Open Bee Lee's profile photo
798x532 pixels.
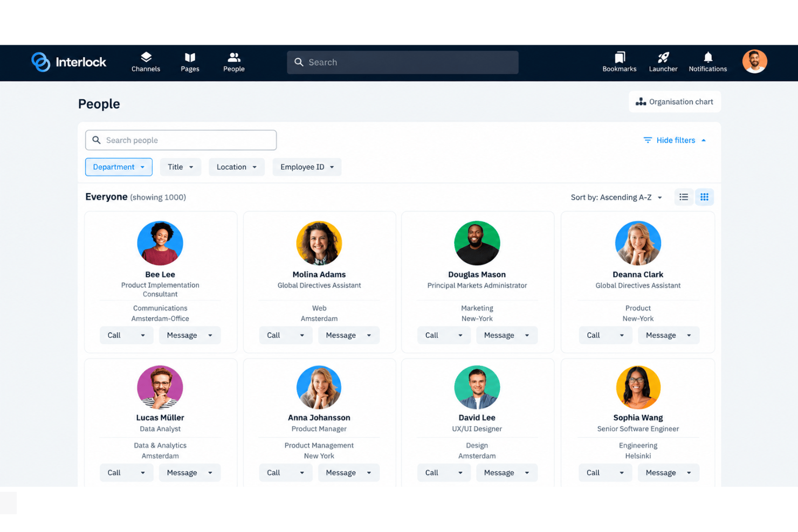point(160,243)
